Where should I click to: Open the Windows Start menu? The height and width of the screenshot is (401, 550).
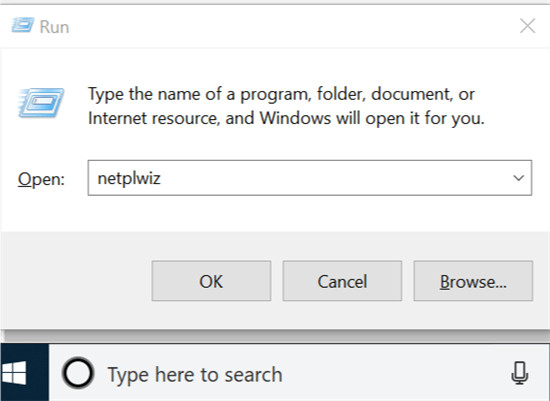click(14, 373)
